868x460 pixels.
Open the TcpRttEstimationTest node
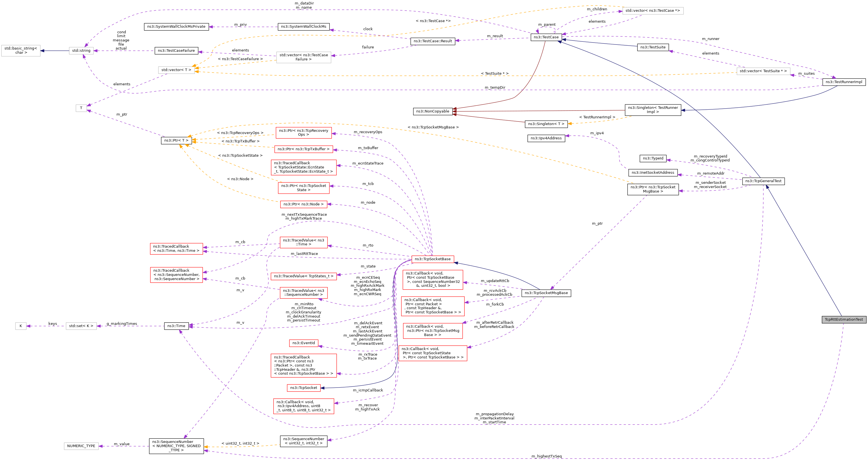[844, 320]
